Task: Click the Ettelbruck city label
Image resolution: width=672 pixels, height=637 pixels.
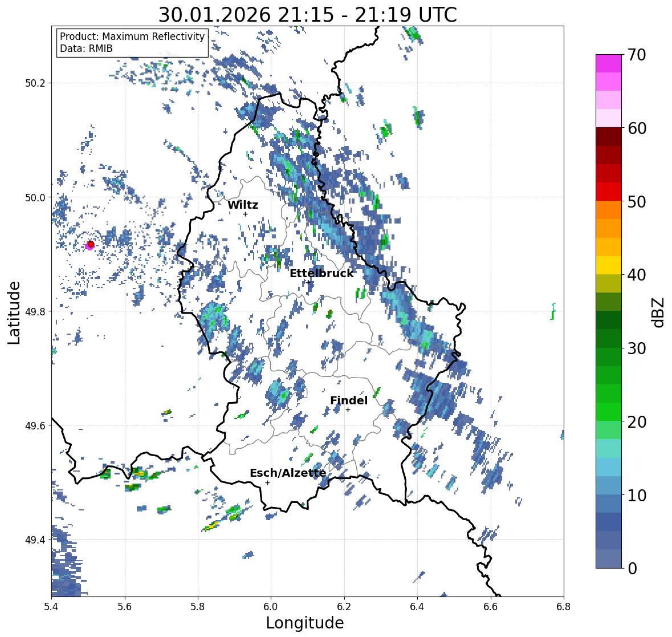Action: click(x=321, y=273)
